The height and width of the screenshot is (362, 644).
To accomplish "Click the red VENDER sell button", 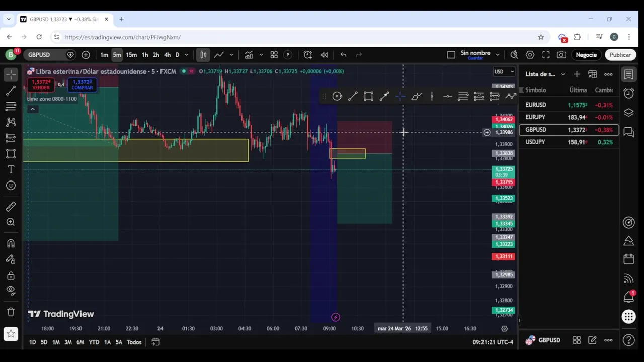I will coord(41,85).
